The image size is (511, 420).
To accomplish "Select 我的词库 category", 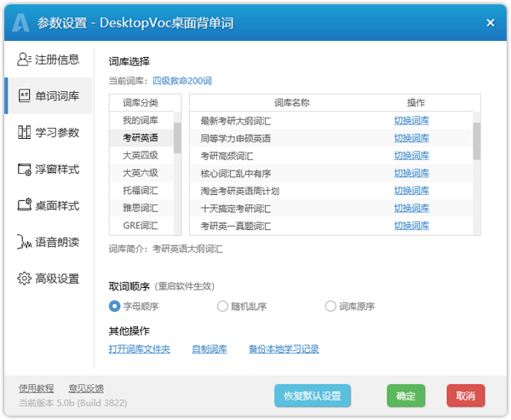I will coord(141,120).
